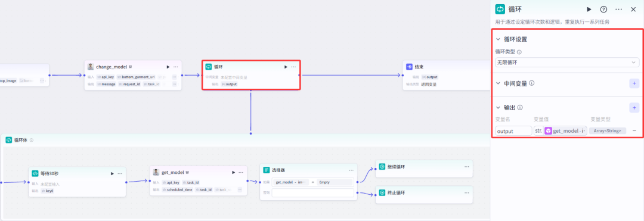Click the 循环体 loop body icon
This screenshot has width=644, height=221.
coord(8,140)
